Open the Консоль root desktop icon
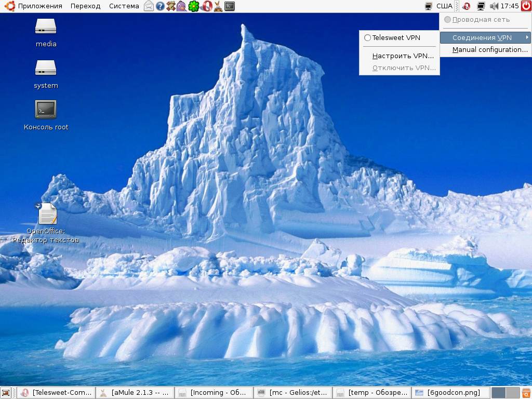 point(46,110)
